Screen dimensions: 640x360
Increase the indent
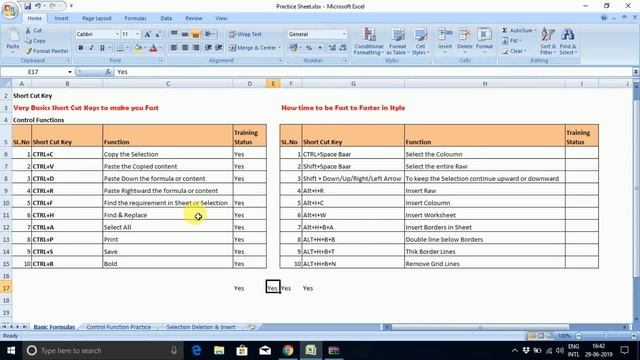[x=219, y=48]
